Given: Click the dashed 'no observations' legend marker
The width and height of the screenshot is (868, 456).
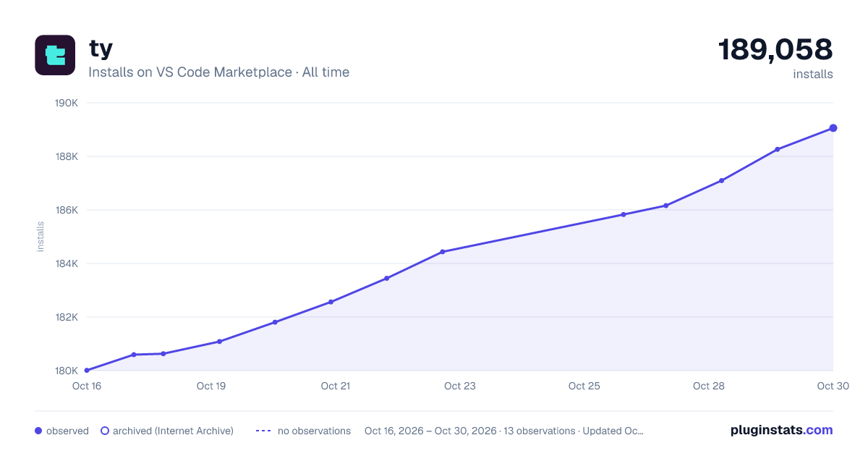Looking at the screenshot, I should 263,431.
